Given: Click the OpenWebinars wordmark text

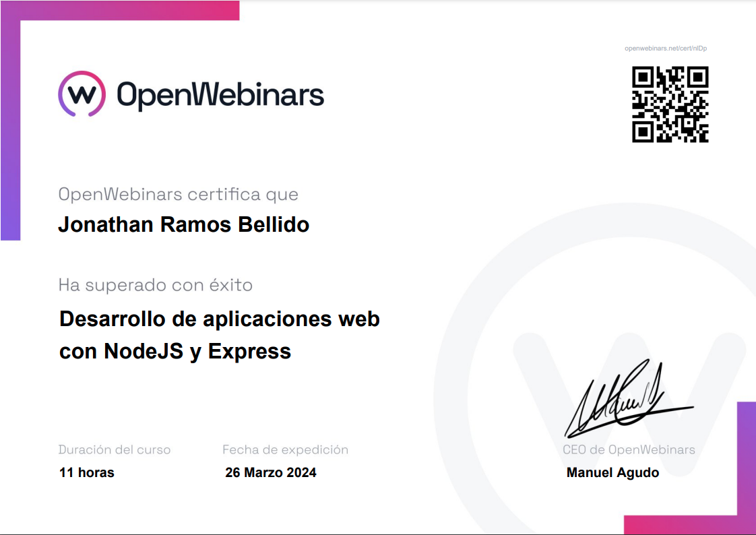Looking at the screenshot, I should (220, 95).
